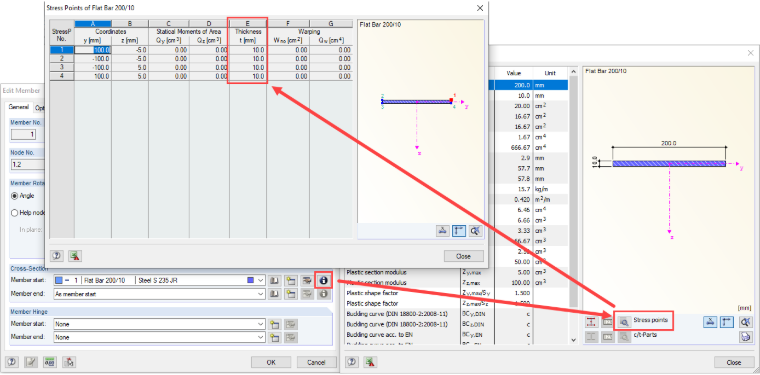The image size is (760, 375).
Task: Select stress point row 1 header
Action: tap(62, 49)
